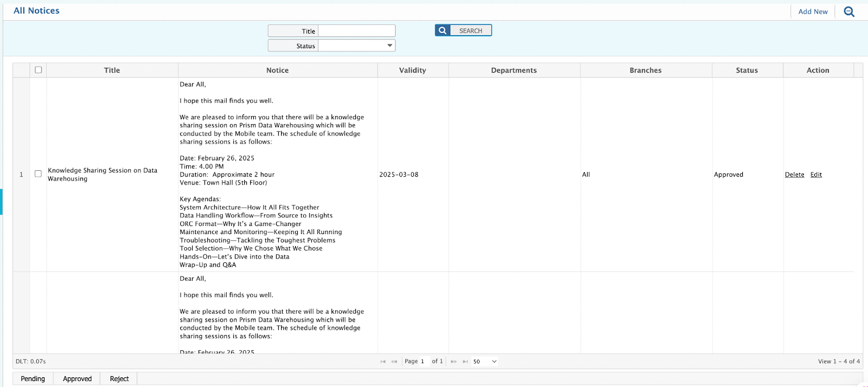Go to the previous page of results
The image size is (868, 387).
tap(394, 362)
